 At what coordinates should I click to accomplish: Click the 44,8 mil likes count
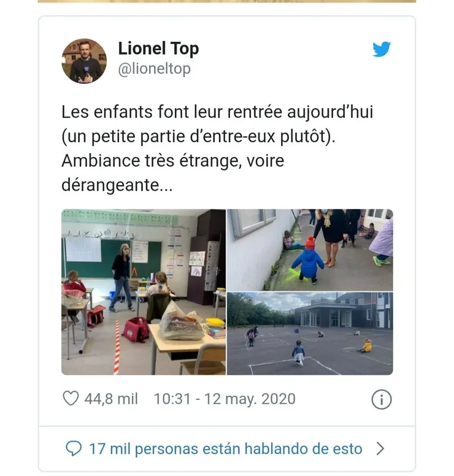(x=111, y=399)
